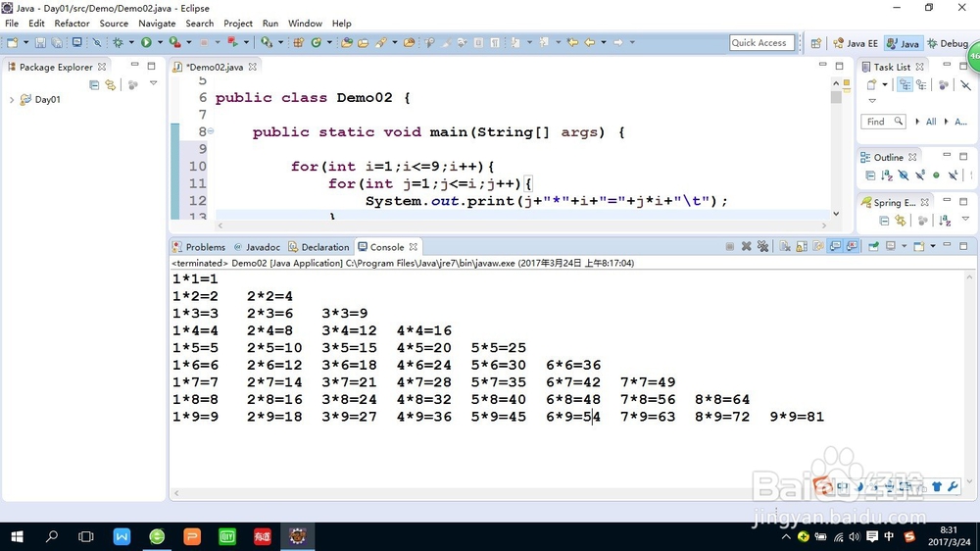
Task: Collapse All in Package Explorer
Action: coord(94,84)
